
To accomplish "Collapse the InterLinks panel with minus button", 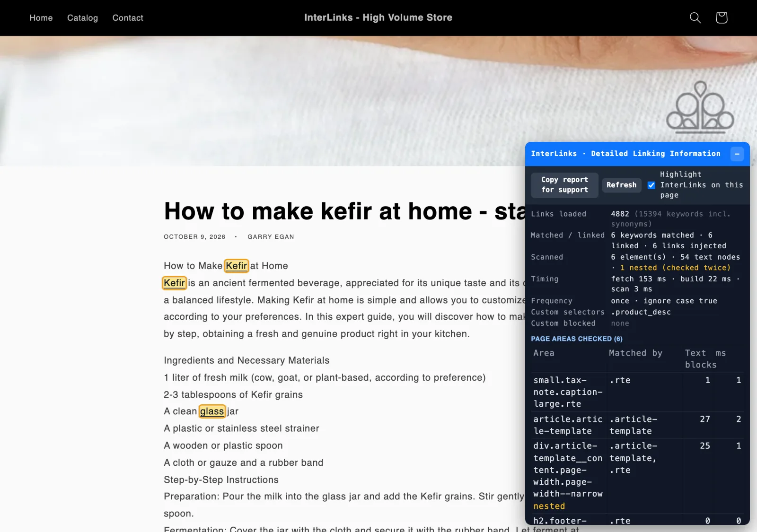I will click(737, 154).
